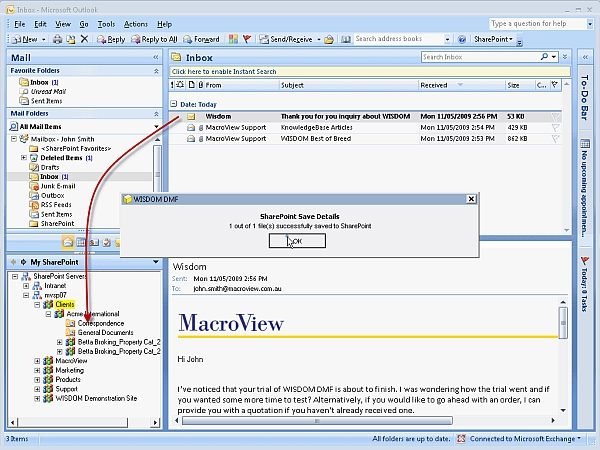Click the Move to Folder toolbar icon
600x450 pixels.
tap(71, 39)
